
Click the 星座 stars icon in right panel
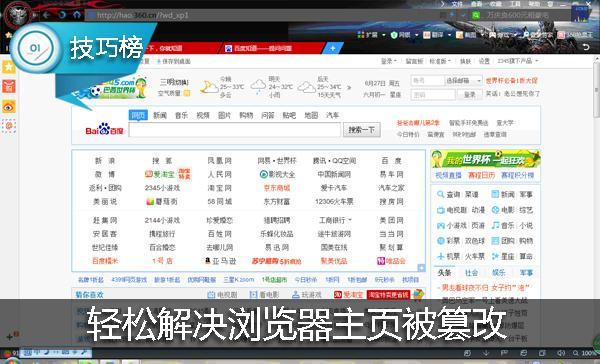pyautogui.click(x=495, y=256)
